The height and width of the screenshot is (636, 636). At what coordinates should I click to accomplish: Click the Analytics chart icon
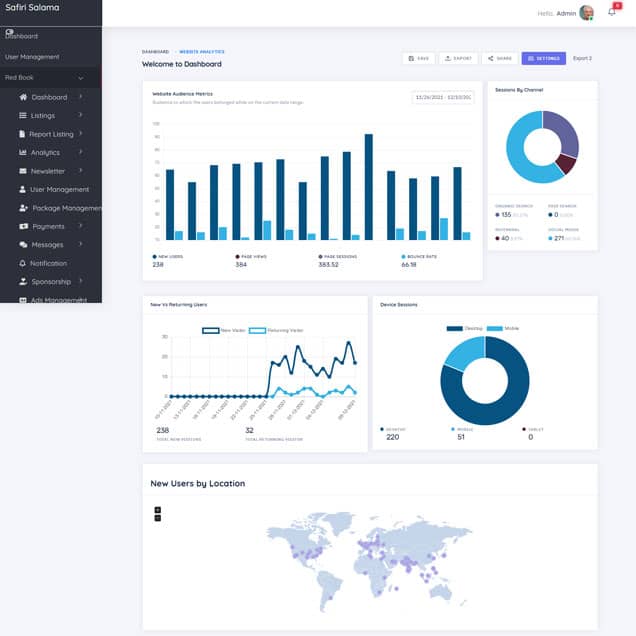[x=23, y=153]
